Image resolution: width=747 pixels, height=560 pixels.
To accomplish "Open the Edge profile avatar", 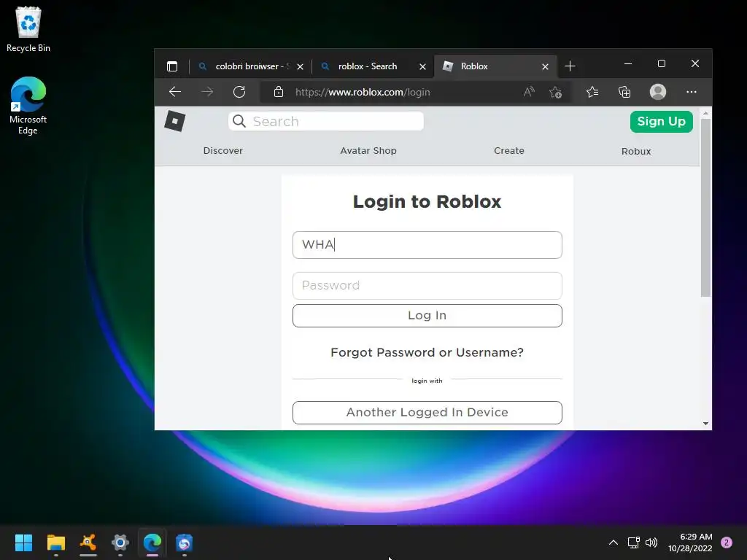I will pos(658,92).
